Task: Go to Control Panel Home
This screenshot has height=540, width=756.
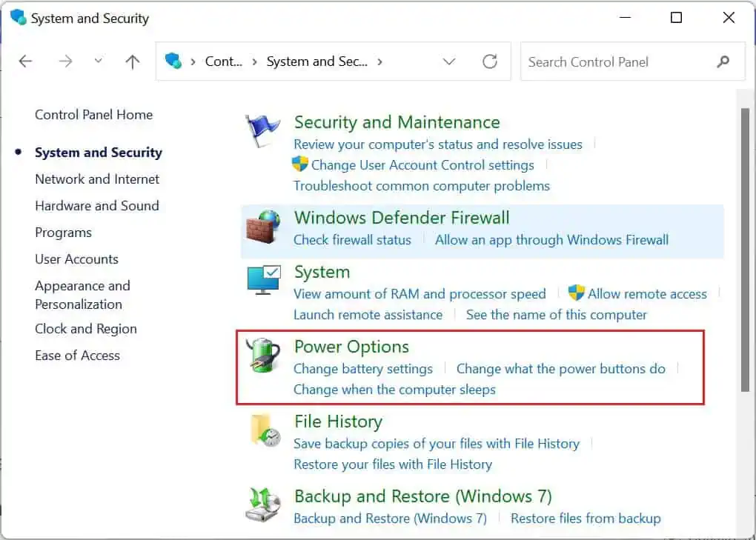Action: click(x=93, y=115)
